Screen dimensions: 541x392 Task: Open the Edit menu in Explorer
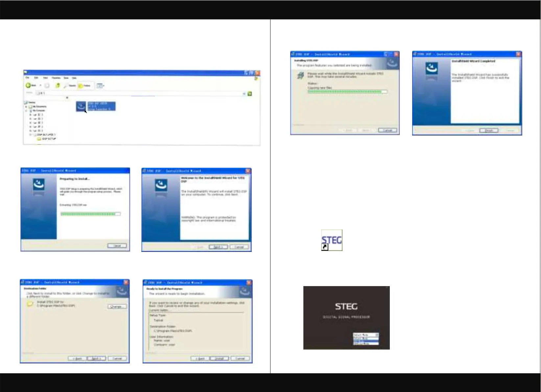point(36,78)
